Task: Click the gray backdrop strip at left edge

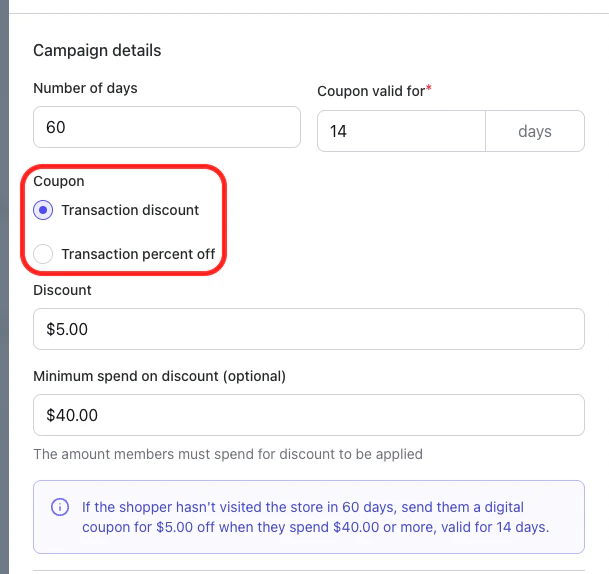Action: (4, 300)
